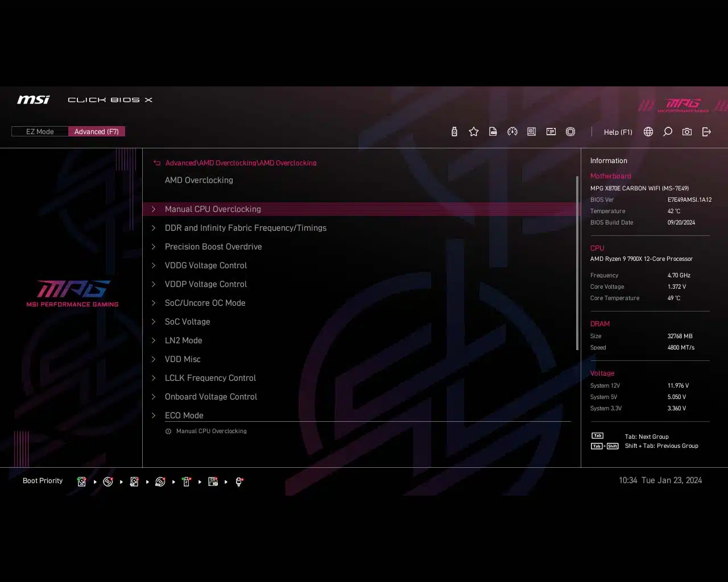Click the clock '10:34 Tue Jan 23, 2024'
Screen dimensions: 728x582
(660, 480)
